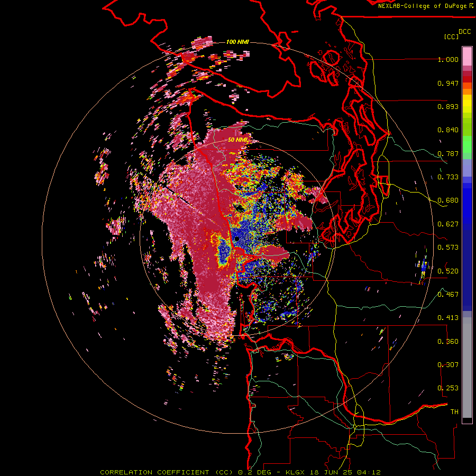Click the [CC] legend heading
476x476 pixels.
[x=451, y=36]
